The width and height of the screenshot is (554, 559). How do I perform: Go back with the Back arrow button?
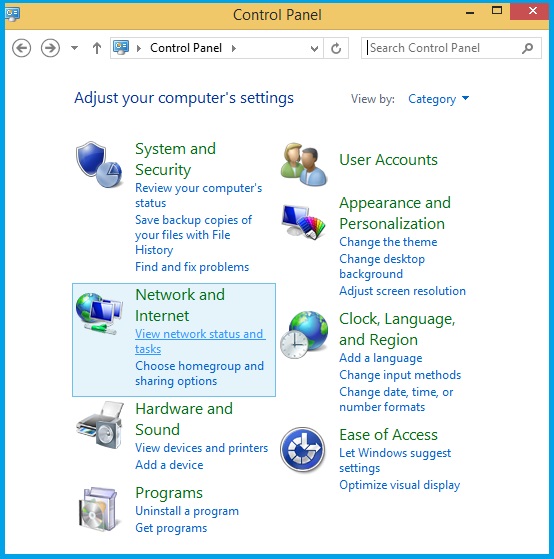(x=21, y=48)
